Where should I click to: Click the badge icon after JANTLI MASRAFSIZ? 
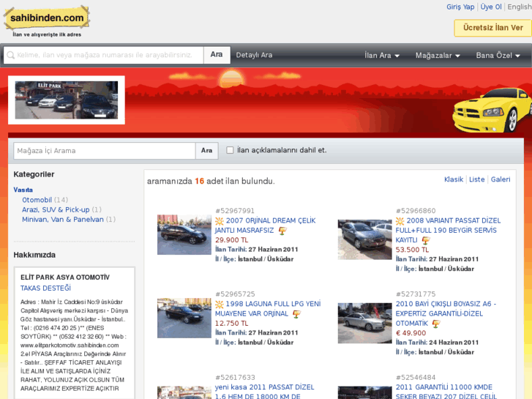point(282,231)
